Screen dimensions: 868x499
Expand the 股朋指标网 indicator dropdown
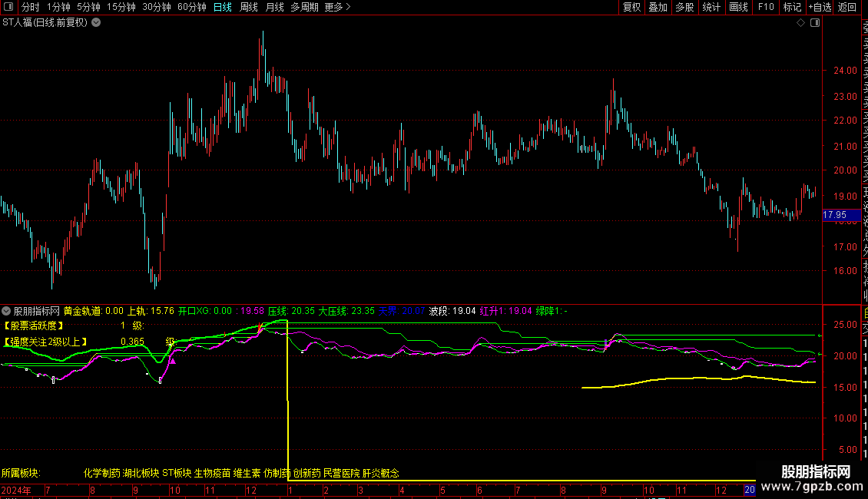click(7, 311)
